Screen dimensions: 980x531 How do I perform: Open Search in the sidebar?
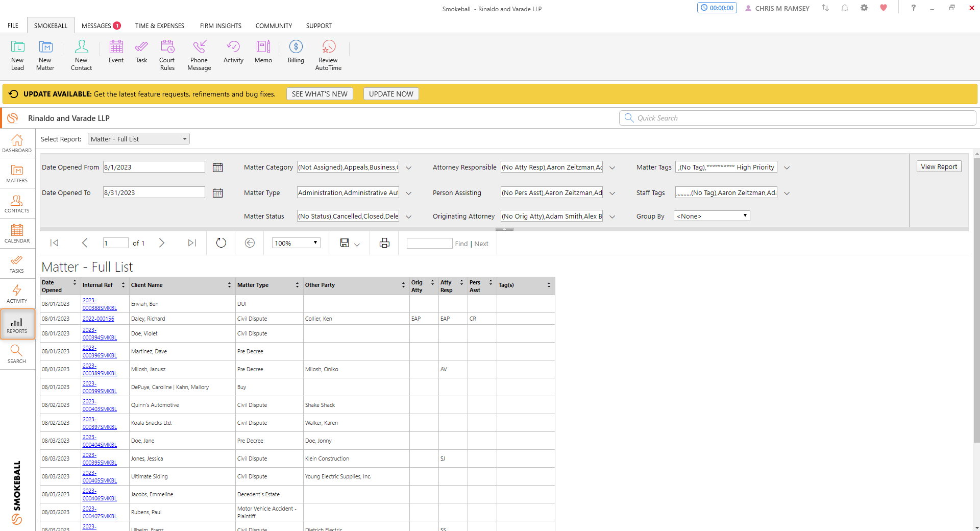tap(17, 354)
